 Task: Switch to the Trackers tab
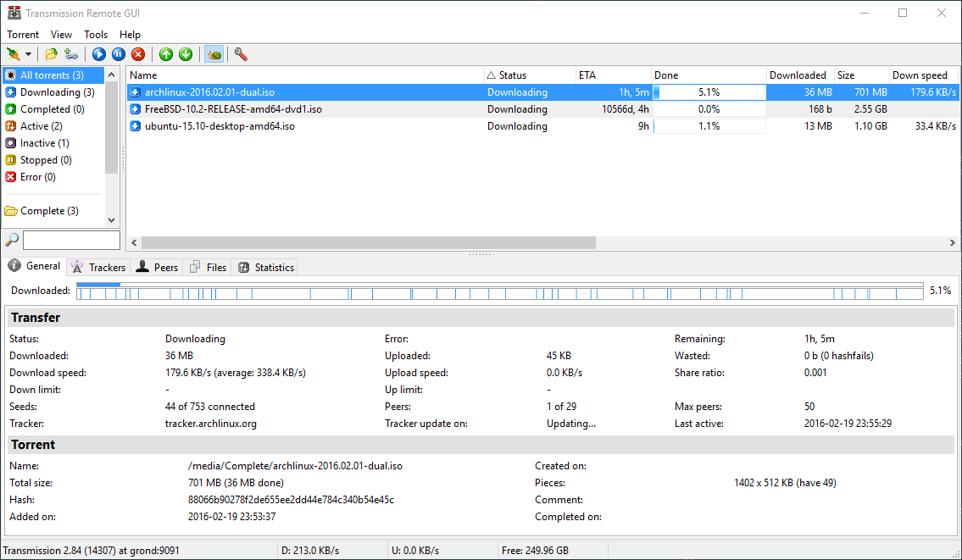(98, 268)
